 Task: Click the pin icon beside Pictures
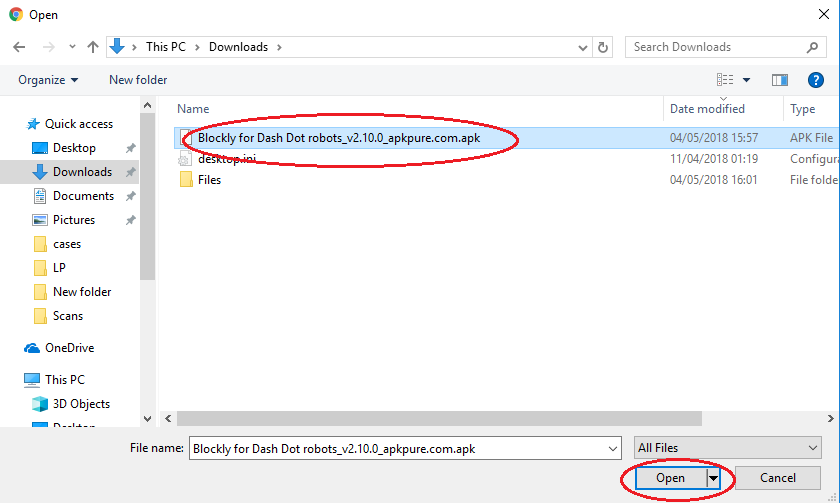[130, 220]
